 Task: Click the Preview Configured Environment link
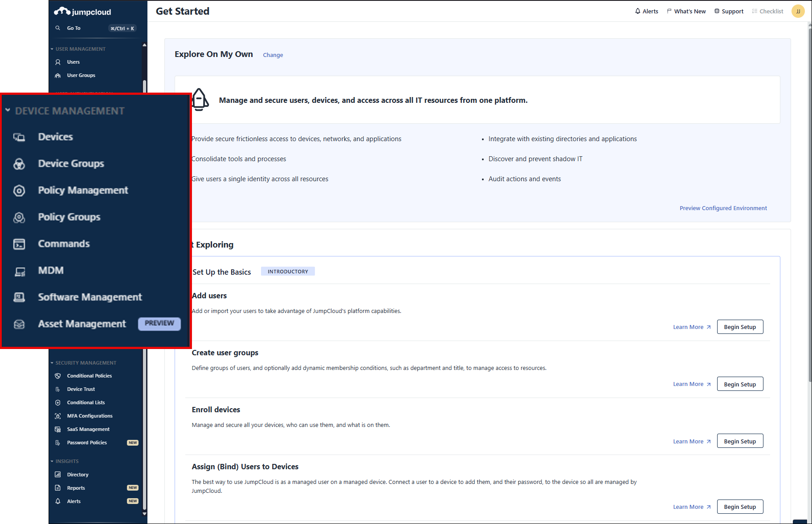[723, 208]
